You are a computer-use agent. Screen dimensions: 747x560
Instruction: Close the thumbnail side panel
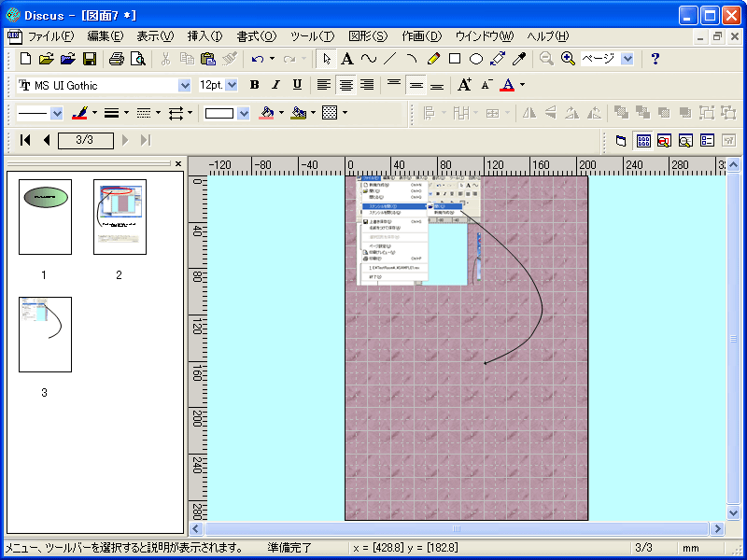(178, 164)
